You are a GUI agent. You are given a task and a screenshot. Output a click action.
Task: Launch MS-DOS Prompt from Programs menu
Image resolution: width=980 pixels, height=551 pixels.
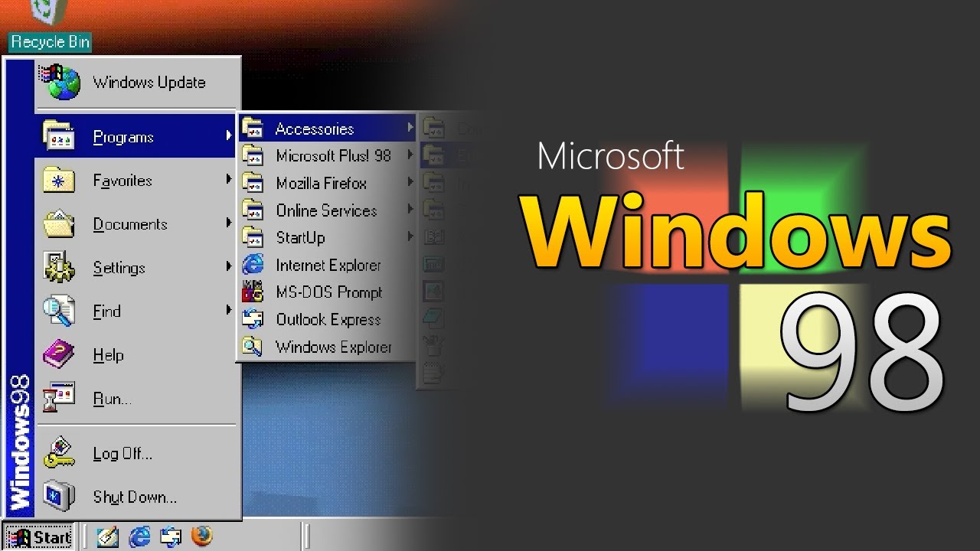pos(328,292)
